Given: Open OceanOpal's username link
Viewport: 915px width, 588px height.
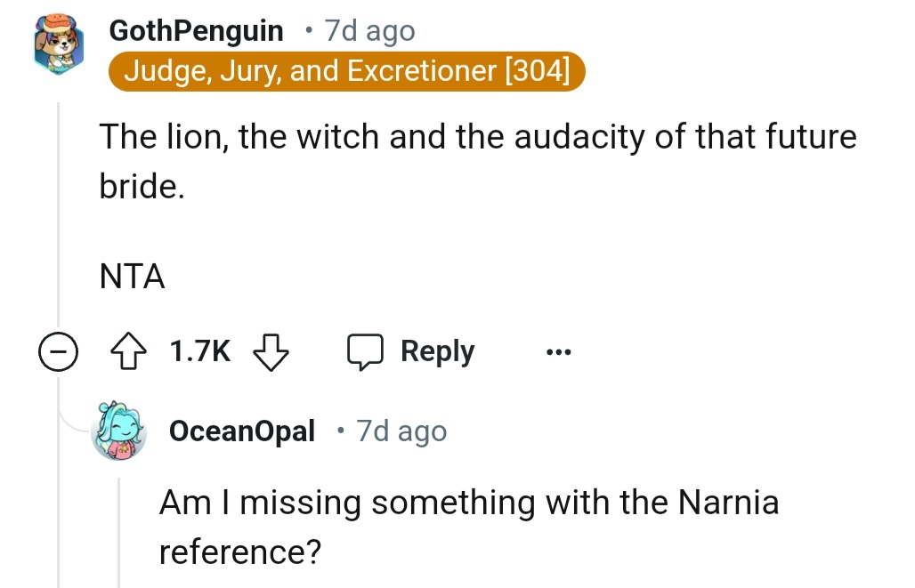Looking at the screenshot, I should [x=241, y=431].
